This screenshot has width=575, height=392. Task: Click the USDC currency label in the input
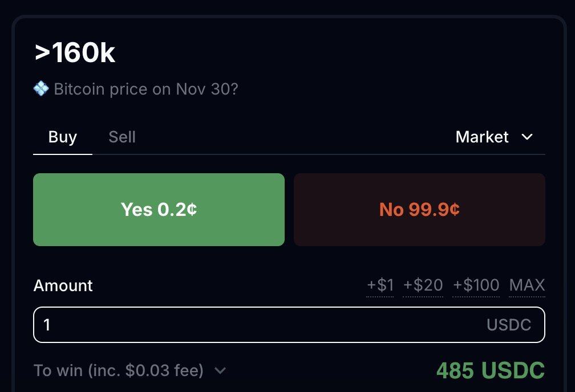(x=509, y=325)
